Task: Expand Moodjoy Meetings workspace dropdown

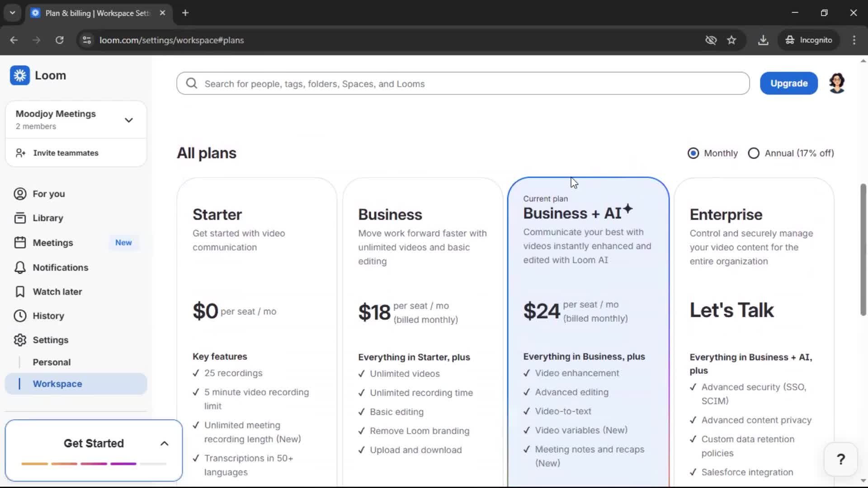Action: 129,120
